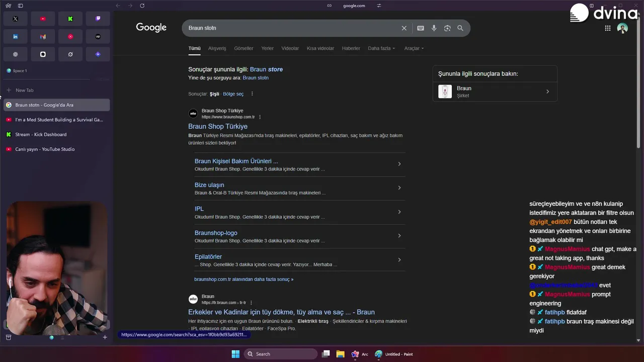Toggle the sidebar with the panel icon
The height and width of the screenshot is (362, 644).
20,6
